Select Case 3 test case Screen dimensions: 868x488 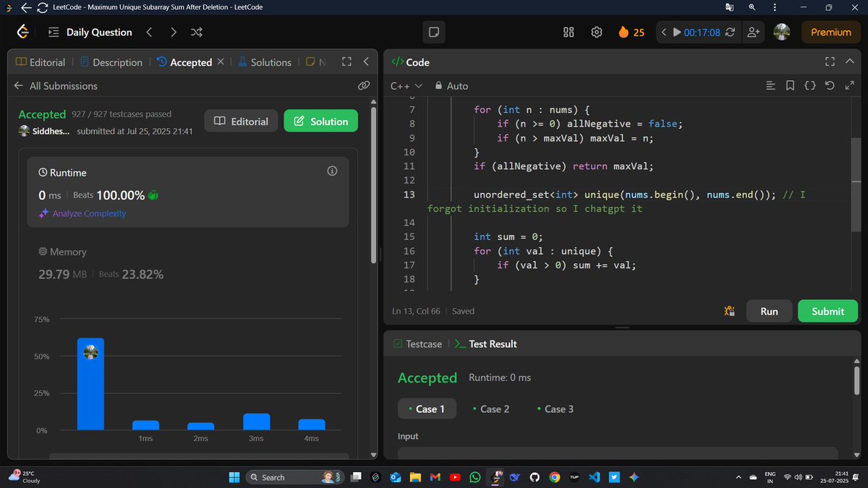pyautogui.click(x=556, y=408)
